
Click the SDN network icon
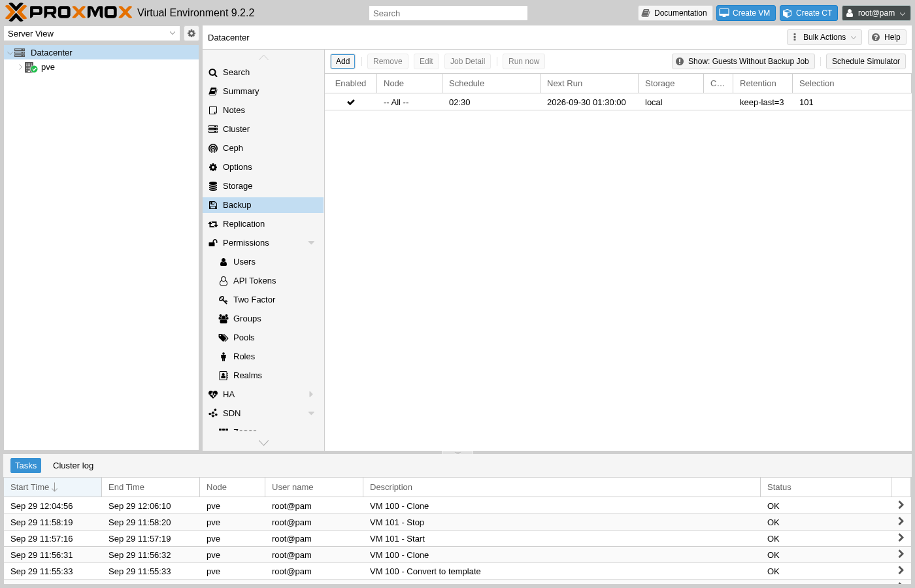click(213, 414)
